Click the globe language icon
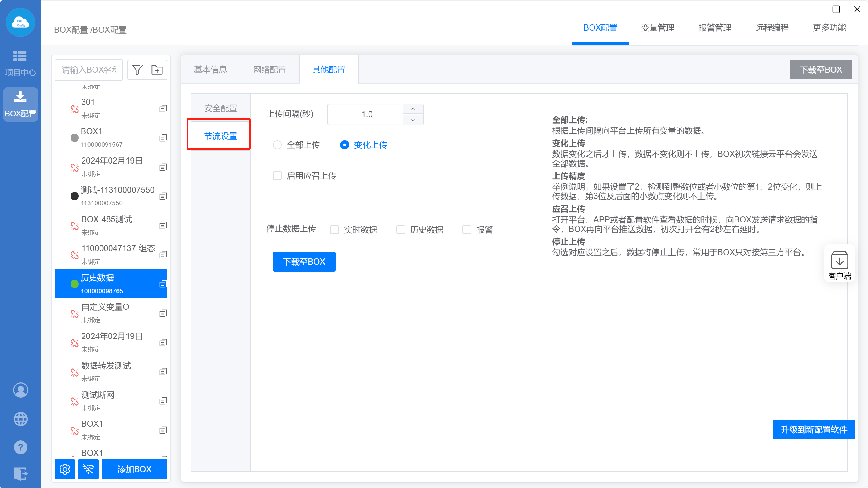This screenshot has height=488, width=868. pos(20,419)
